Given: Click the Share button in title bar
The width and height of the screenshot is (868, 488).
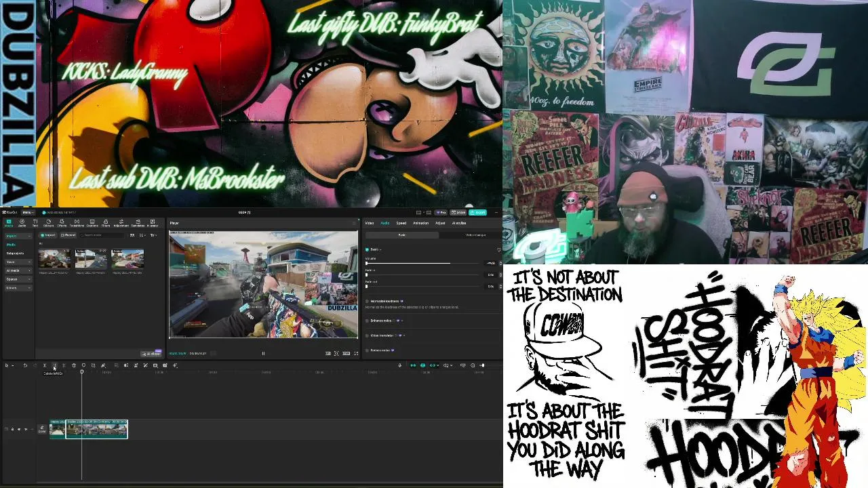Looking at the screenshot, I should click(458, 213).
